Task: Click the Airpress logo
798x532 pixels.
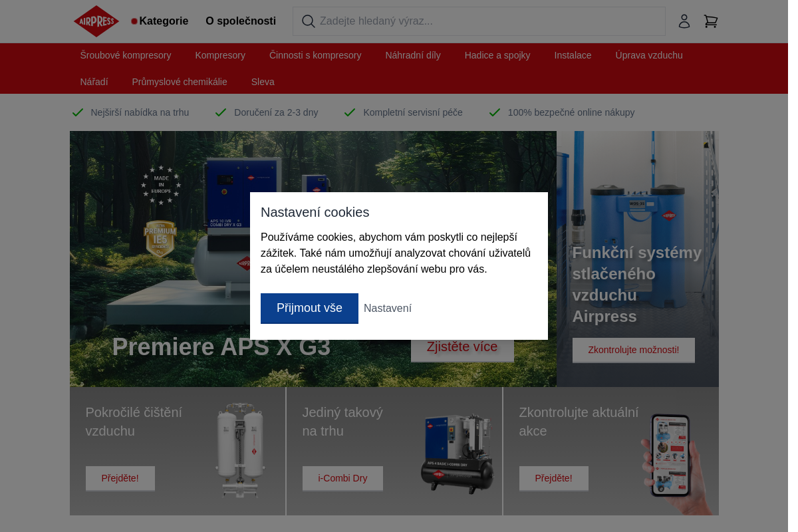Action: point(96,21)
